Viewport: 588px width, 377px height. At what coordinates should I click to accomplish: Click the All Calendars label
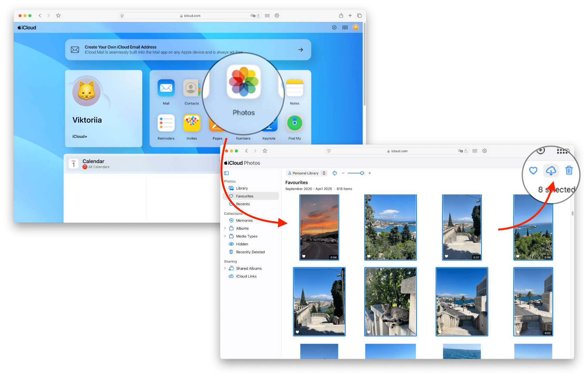coord(99,167)
